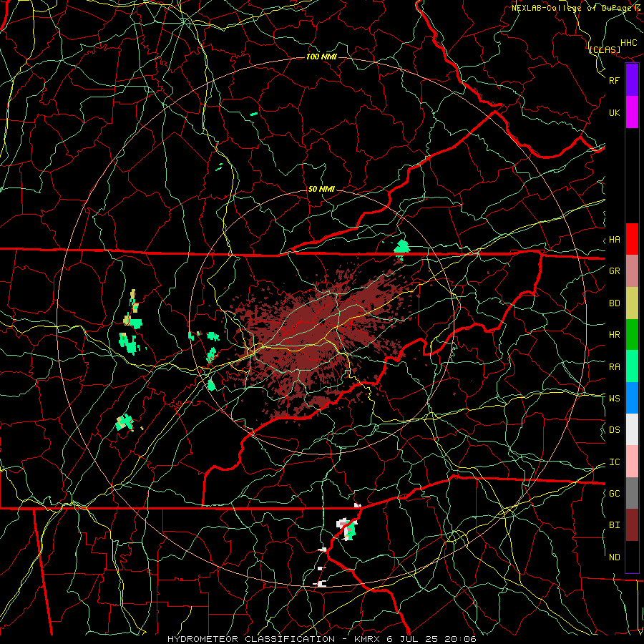Image resolution: width=644 pixels, height=644 pixels.
Task: Select the red HA legend swatch
Action: tap(632, 239)
